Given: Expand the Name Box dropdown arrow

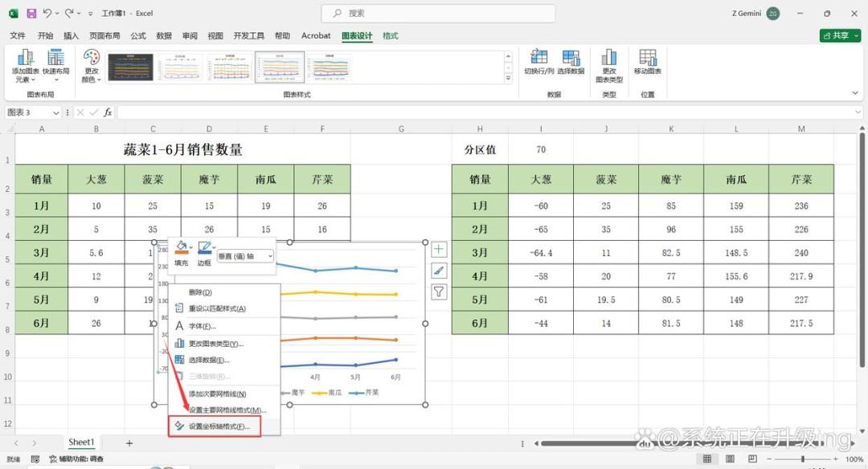Looking at the screenshot, I should pos(56,112).
